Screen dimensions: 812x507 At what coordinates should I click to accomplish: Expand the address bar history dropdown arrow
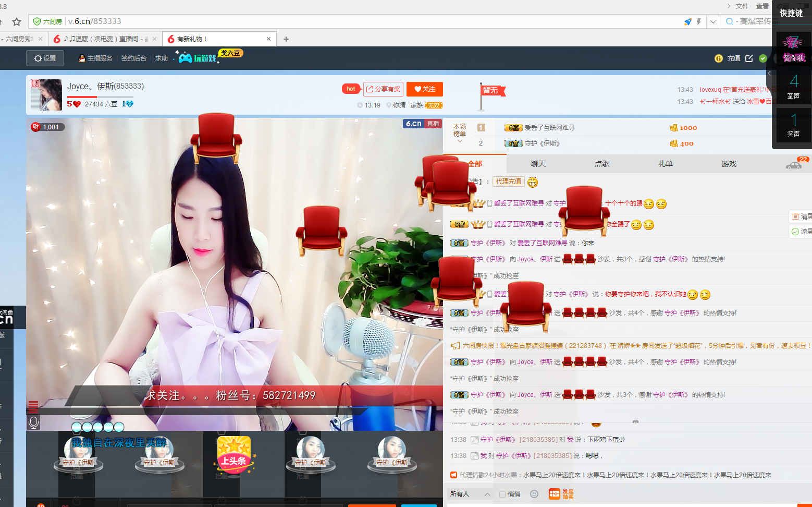(x=713, y=21)
